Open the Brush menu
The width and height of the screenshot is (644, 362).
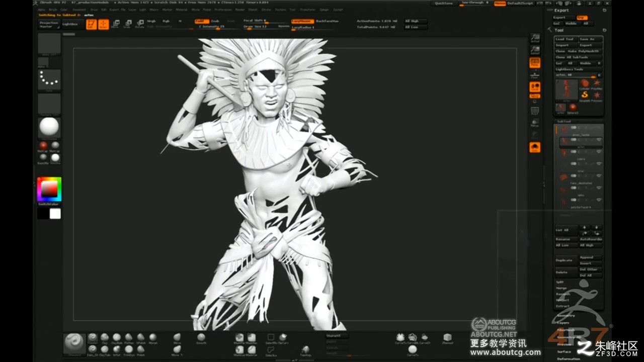(x=52, y=10)
